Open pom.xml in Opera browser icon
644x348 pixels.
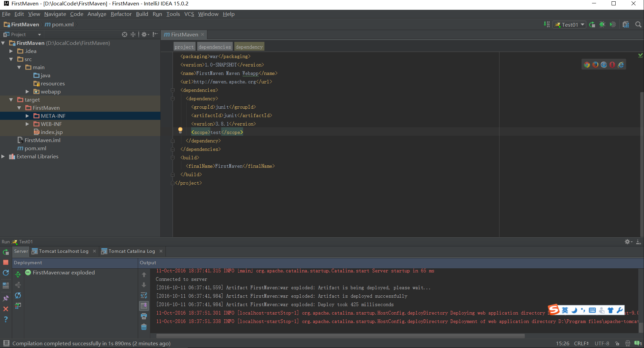click(612, 64)
